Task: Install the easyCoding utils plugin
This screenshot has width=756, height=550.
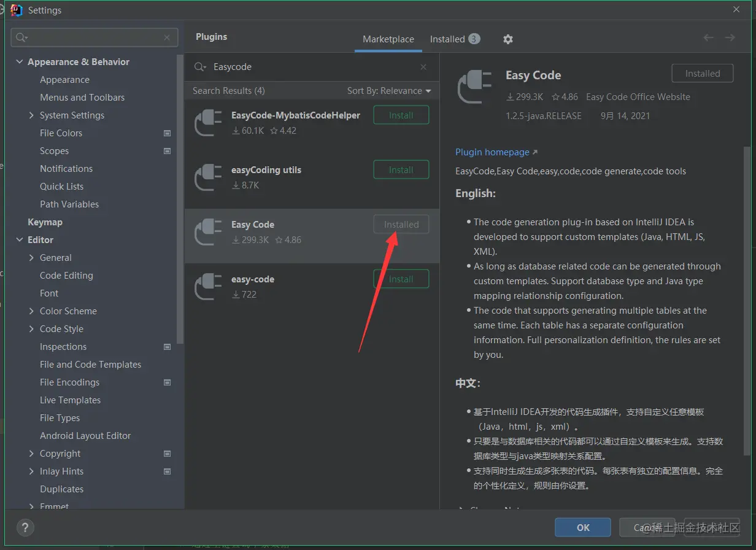Action: 401,170
